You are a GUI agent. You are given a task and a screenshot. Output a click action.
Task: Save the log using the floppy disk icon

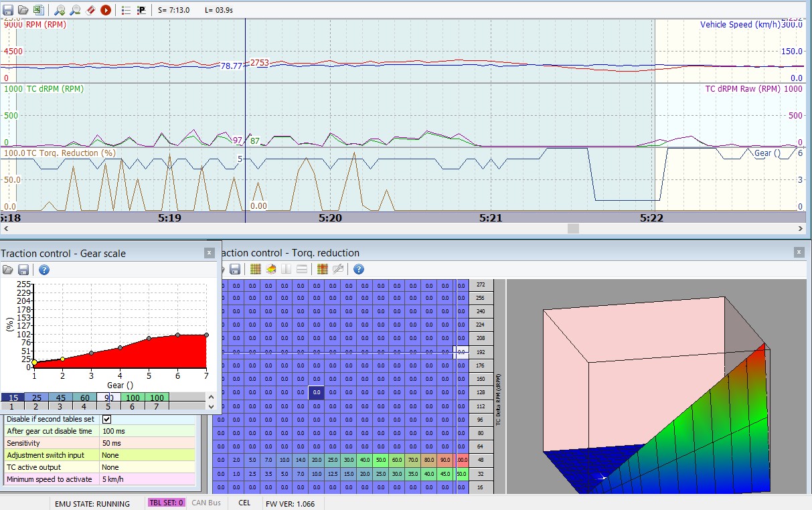[x=8, y=10]
